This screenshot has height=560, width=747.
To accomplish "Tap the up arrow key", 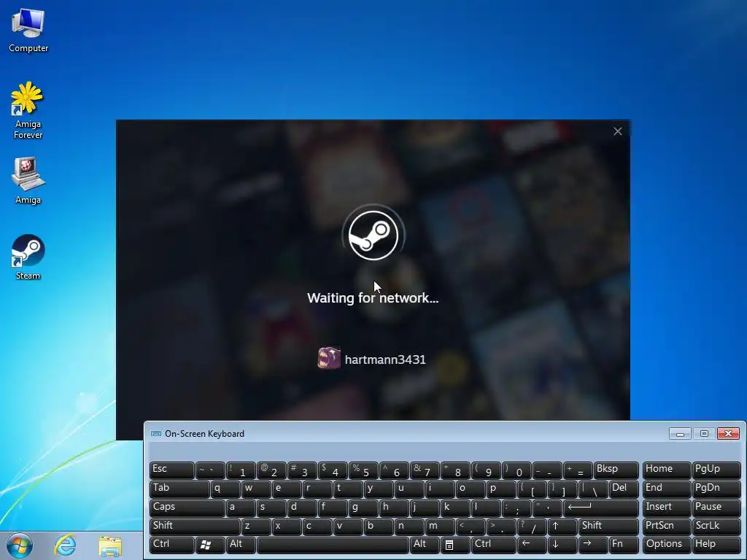I will (562, 526).
